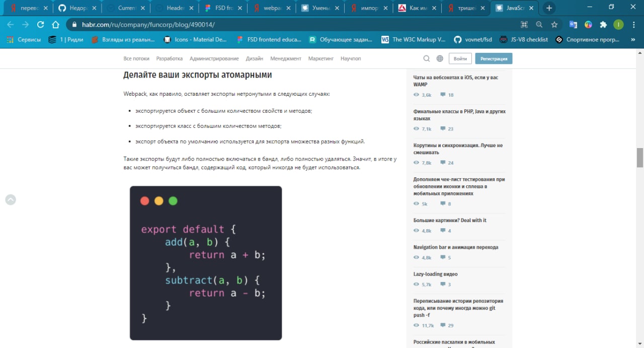Switch to the webpa Yandex tab
The width and height of the screenshot is (644, 348).
[x=272, y=8]
